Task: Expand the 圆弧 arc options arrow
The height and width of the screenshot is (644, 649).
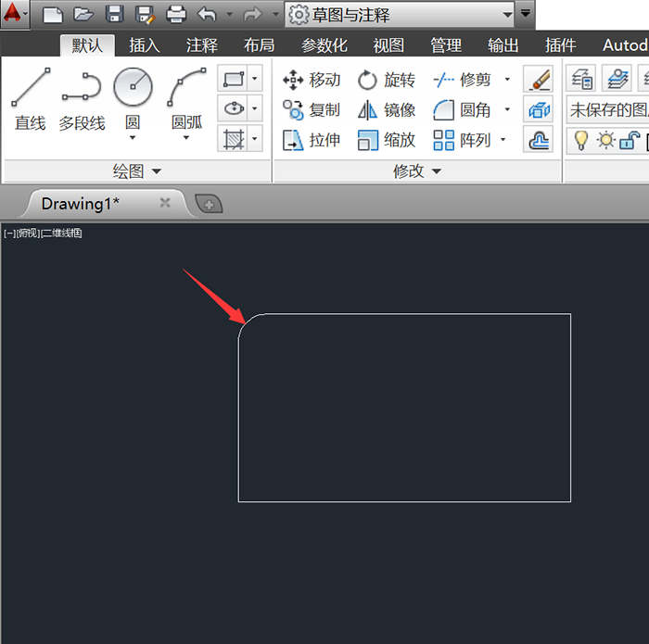Action: [186, 137]
